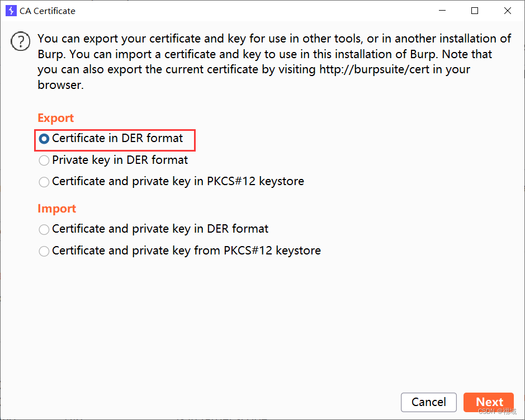
Task: Maximize the CA Certificate window
Action: (x=475, y=11)
